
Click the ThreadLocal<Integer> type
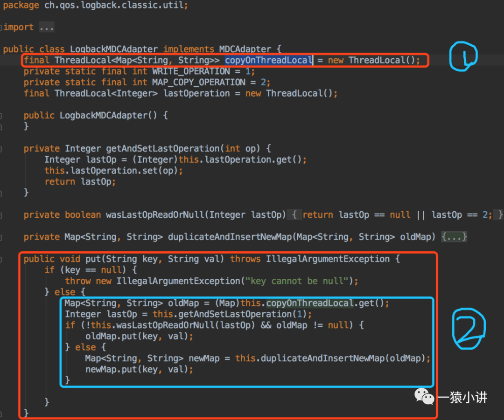point(106,93)
